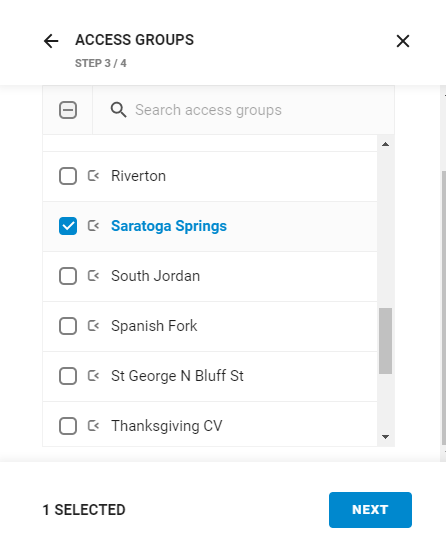The image size is (446, 553).
Task: Toggle the select-all indeterminate checkbox
Action: 68,110
